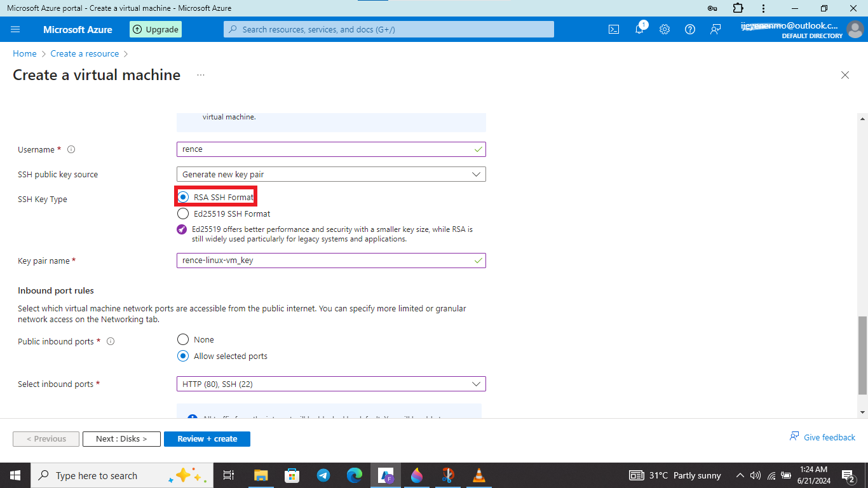This screenshot has height=488, width=868.
Task: Expand the Select inbound ports dropdown
Action: 331,384
